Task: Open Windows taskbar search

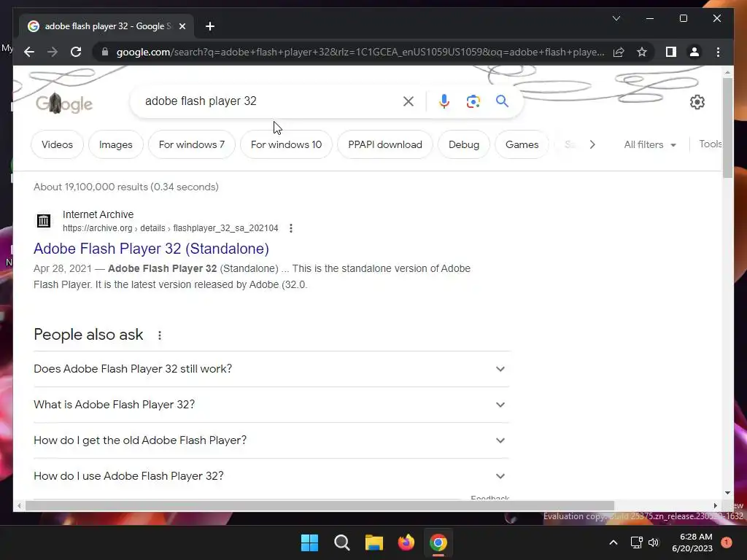Action: (341, 542)
